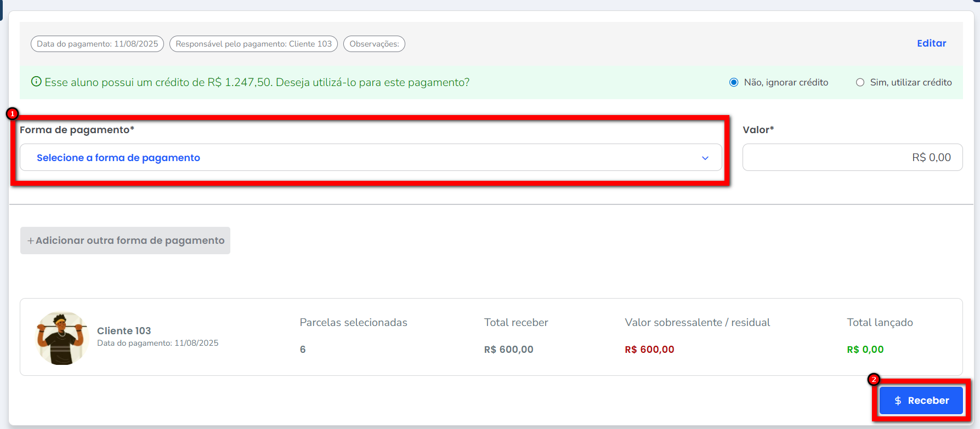Choose Sim, utilizar crédito radio option
980x429 pixels.
pos(860,82)
